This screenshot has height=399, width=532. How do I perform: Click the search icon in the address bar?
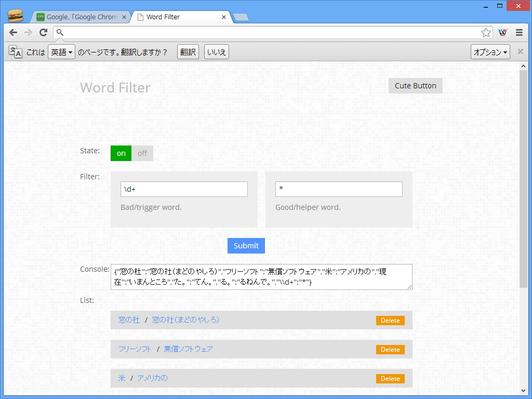(59, 32)
